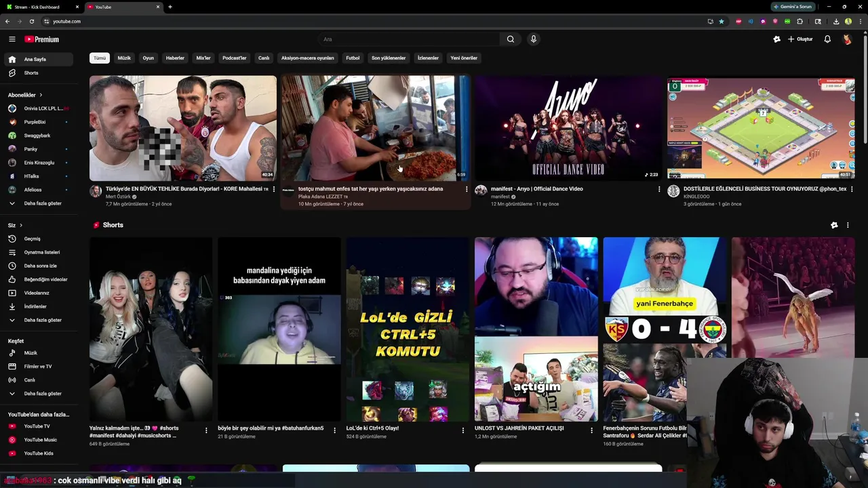Screen dimensions: 868x488
Task: Play the LoL'de Gizli Ctrl+5 short thumbnail
Action: click(408, 329)
